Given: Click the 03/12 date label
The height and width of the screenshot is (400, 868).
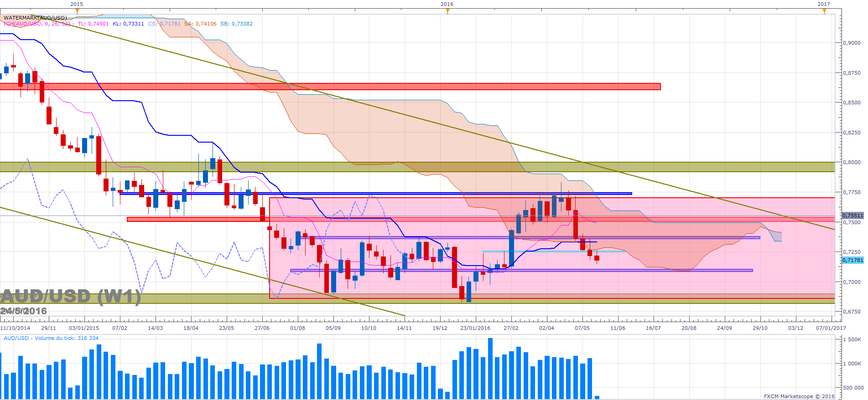Looking at the screenshot, I should 795,328.
